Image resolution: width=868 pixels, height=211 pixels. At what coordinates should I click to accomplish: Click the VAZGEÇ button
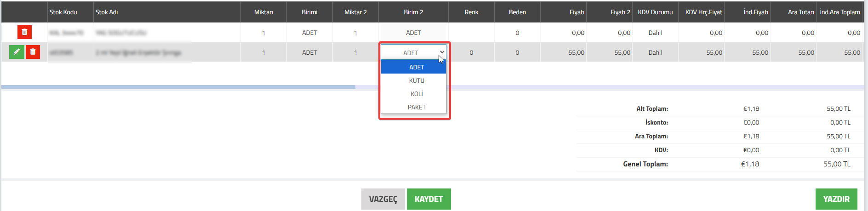(383, 199)
